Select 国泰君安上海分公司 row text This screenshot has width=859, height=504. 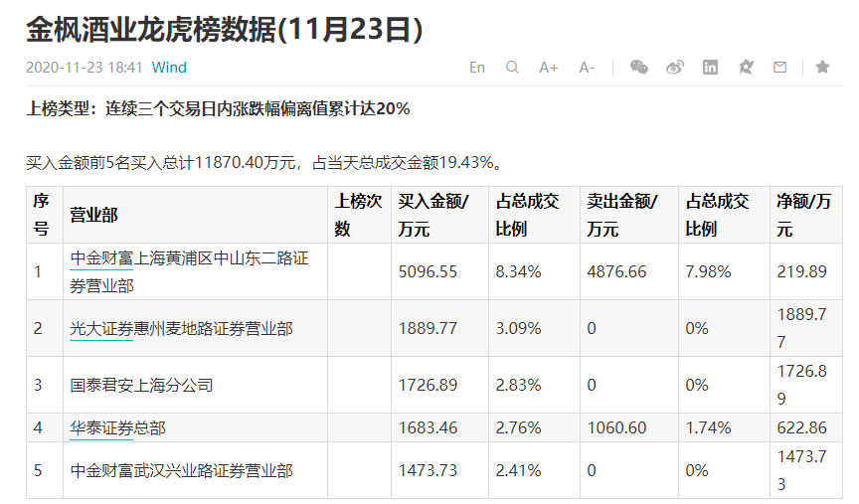point(141,385)
